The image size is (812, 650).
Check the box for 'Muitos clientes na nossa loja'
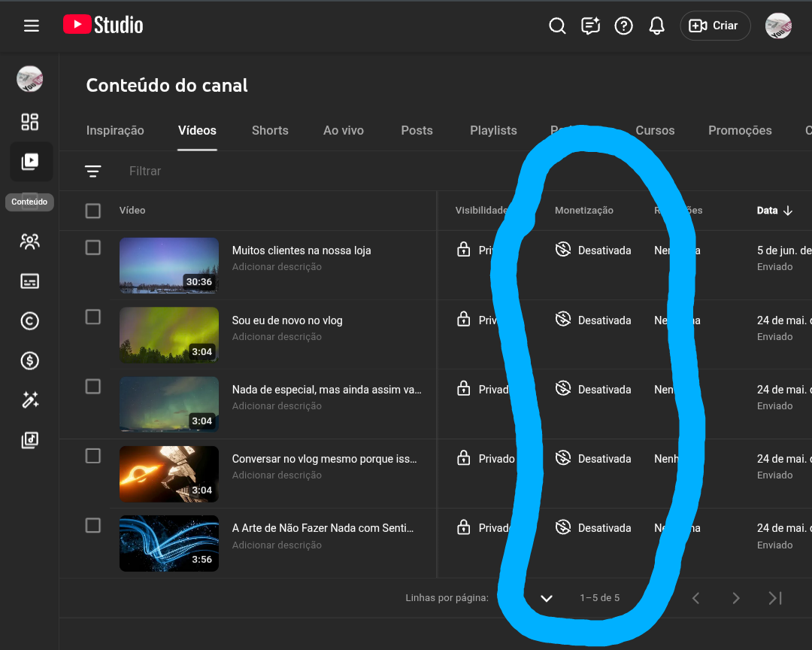point(93,248)
